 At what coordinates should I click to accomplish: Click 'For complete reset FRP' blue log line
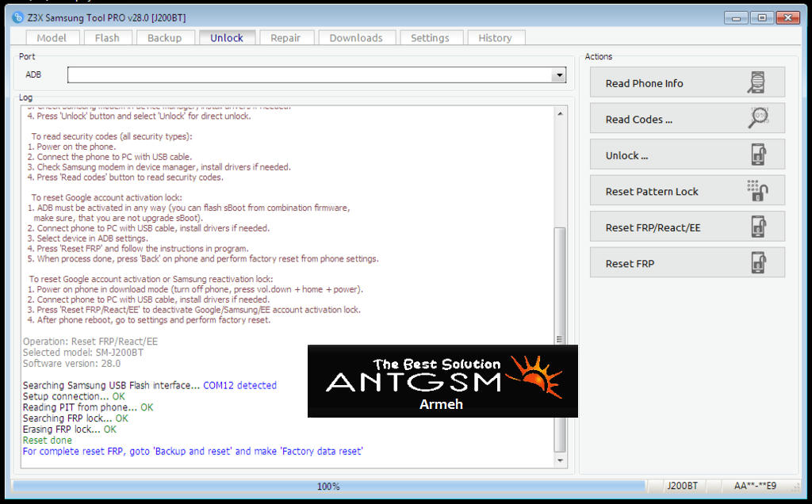tap(193, 451)
